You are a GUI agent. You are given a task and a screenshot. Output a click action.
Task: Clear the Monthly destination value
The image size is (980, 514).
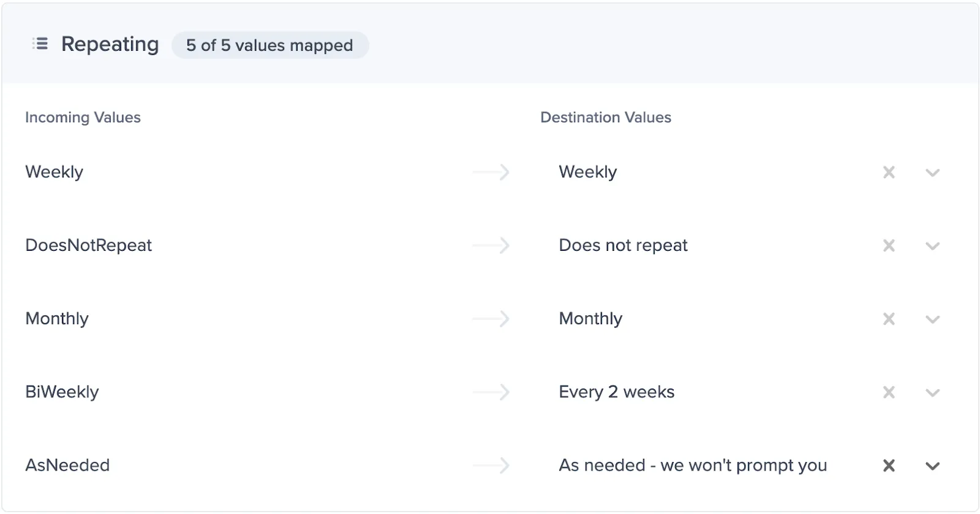tap(889, 319)
